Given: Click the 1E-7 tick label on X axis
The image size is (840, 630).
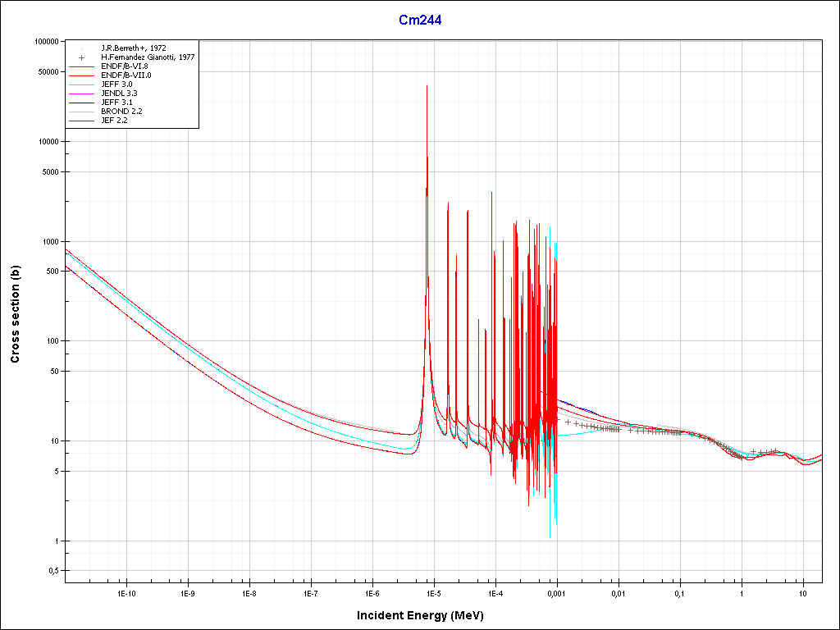Looking at the screenshot, I should click(x=310, y=593).
